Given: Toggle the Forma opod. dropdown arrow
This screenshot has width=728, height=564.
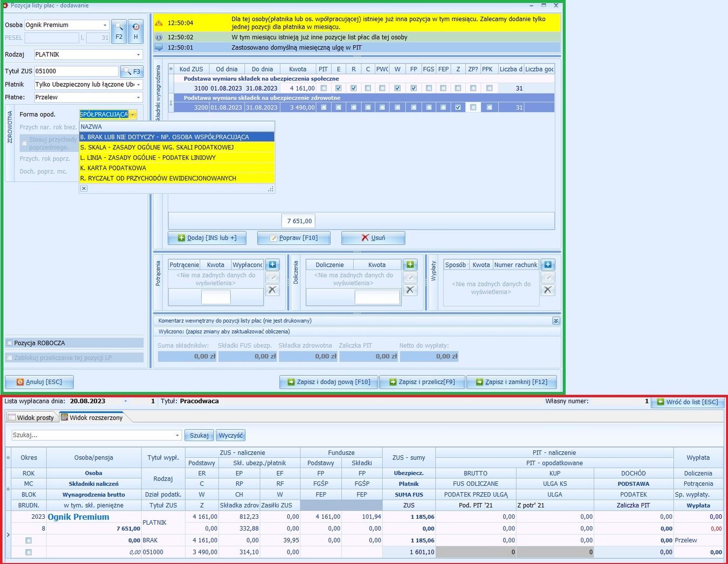Looking at the screenshot, I should coord(132,114).
